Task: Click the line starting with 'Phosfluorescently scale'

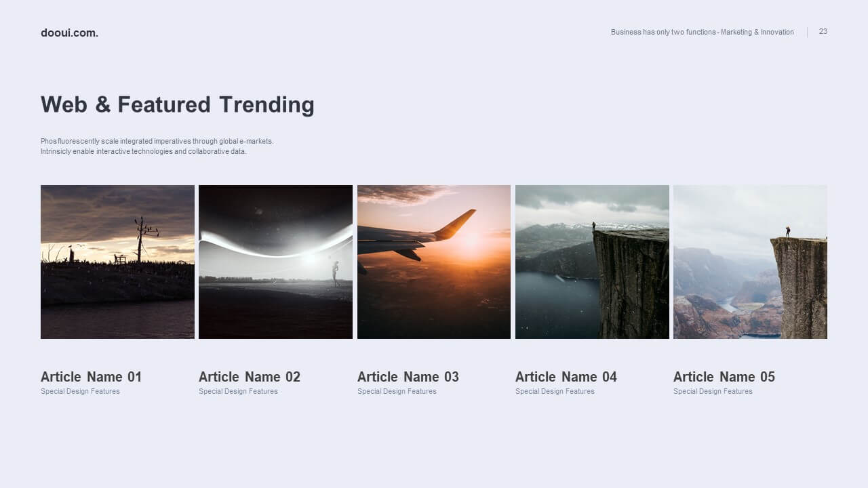Action: pyautogui.click(x=157, y=141)
